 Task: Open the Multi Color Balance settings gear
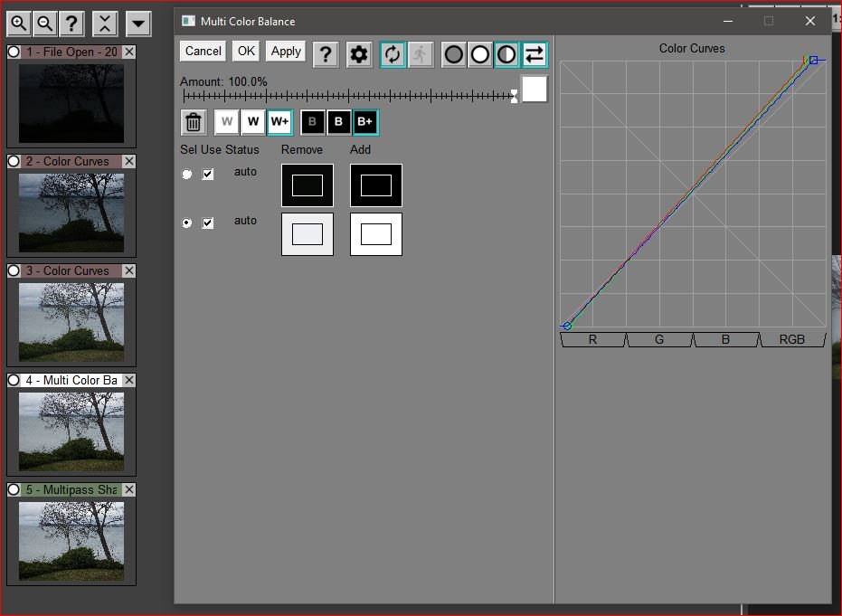coord(359,54)
